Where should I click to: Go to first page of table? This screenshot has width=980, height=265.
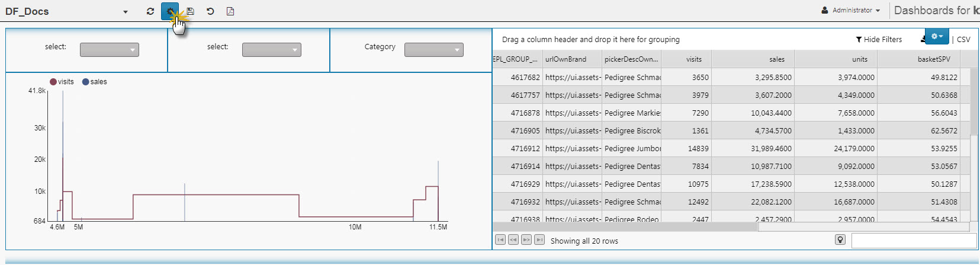(500, 240)
